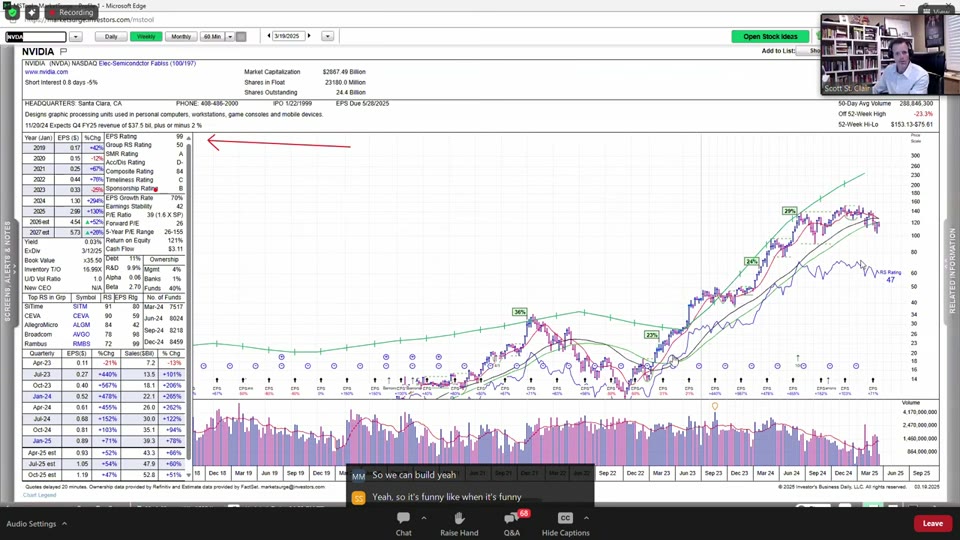The image size is (960, 540).
Task: Click the green shield security icon
Action: click(x=12, y=12)
